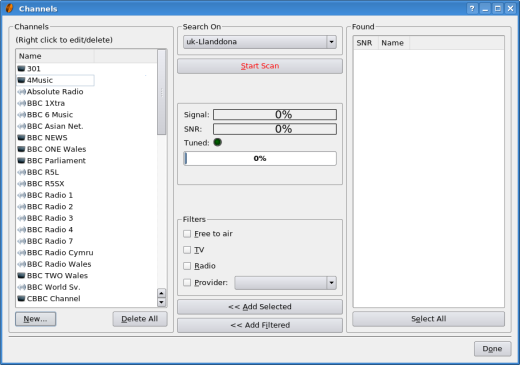Click the TV icon beside CBBC Channel
Image resolution: width=520 pixels, height=365 pixels.
click(21, 299)
